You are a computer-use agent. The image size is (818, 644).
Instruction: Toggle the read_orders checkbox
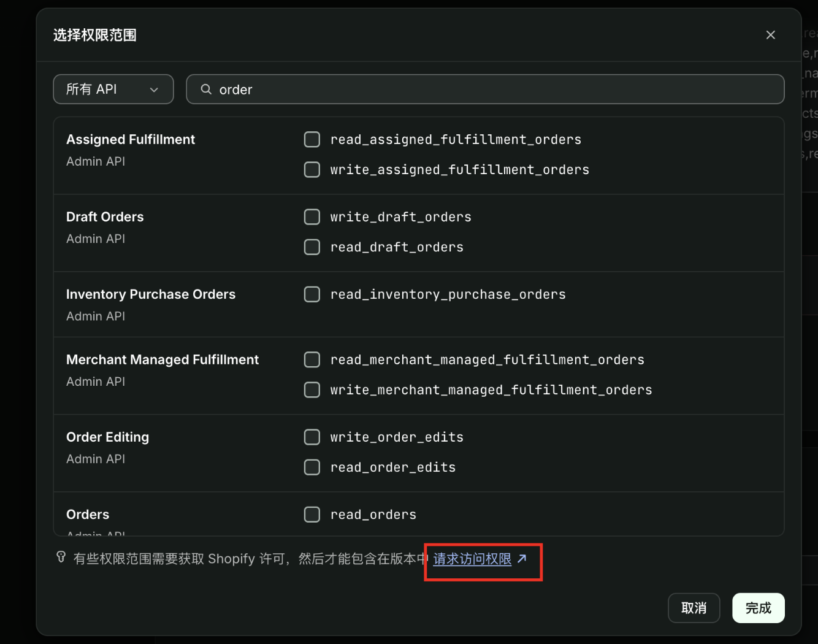312,515
